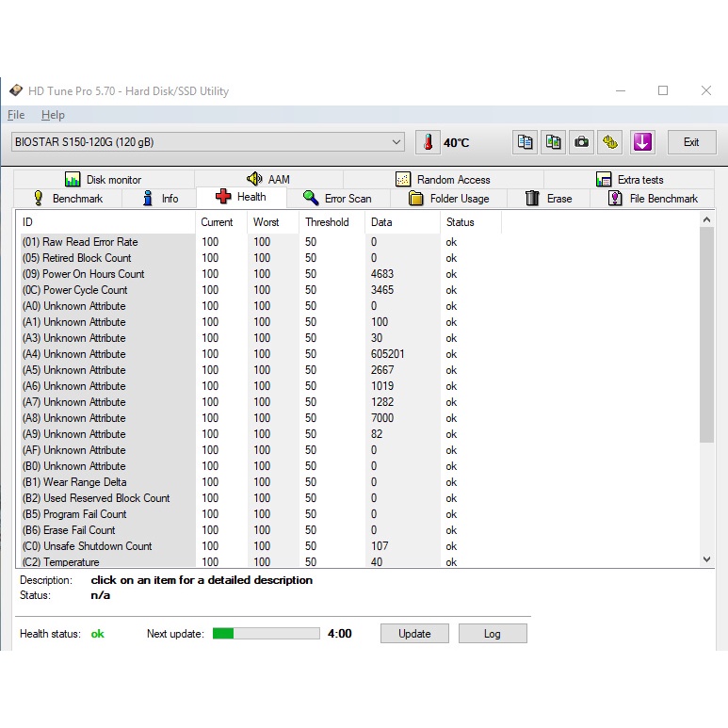The image size is (728, 728).
Task: Click the scrollbar down arrow in attribute list
Action: pos(707,559)
